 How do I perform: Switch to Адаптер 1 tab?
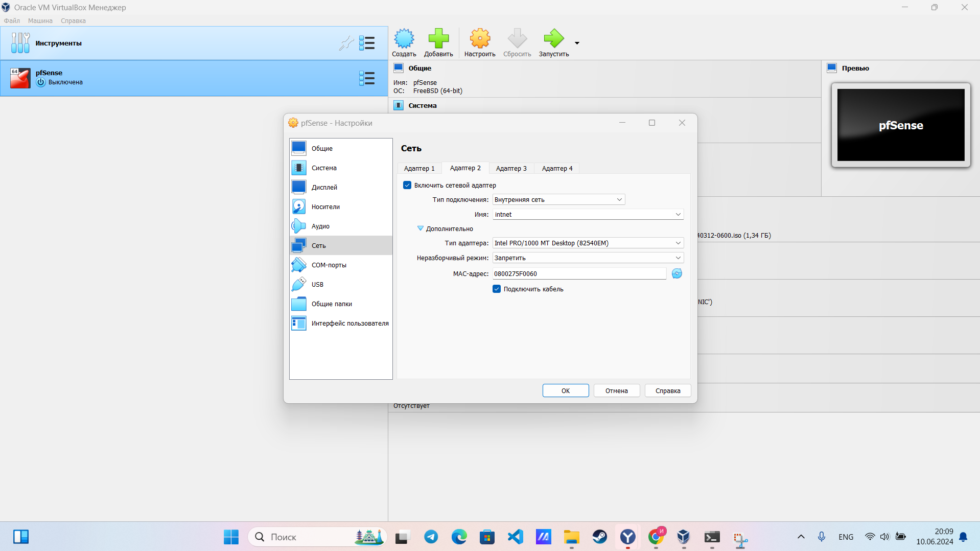click(x=419, y=168)
